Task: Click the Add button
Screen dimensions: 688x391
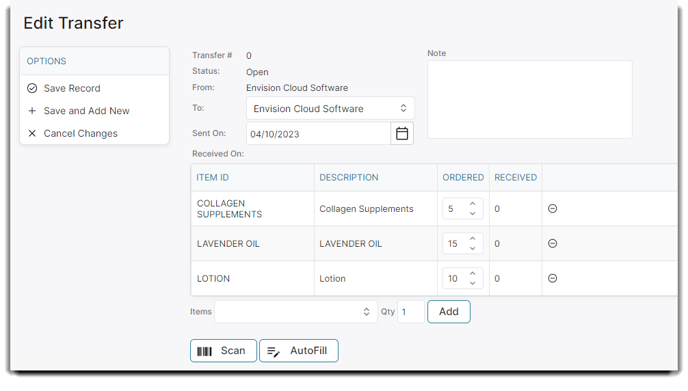Action: [449, 312]
